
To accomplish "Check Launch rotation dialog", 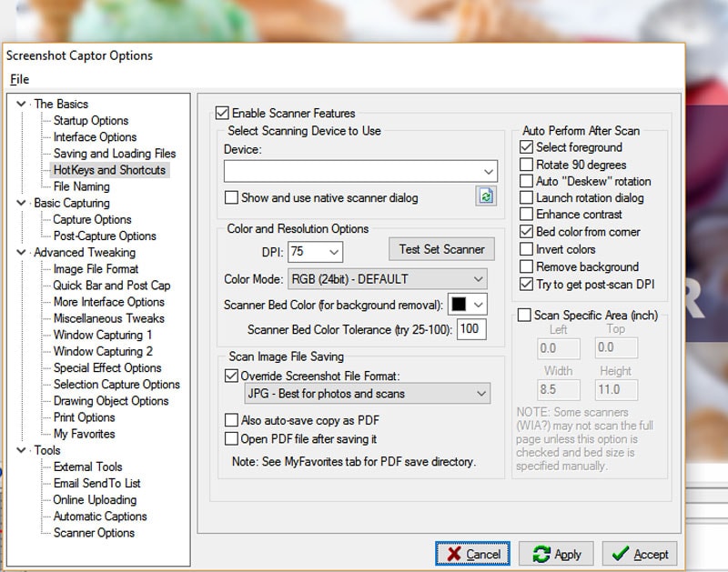I will tap(526, 197).
